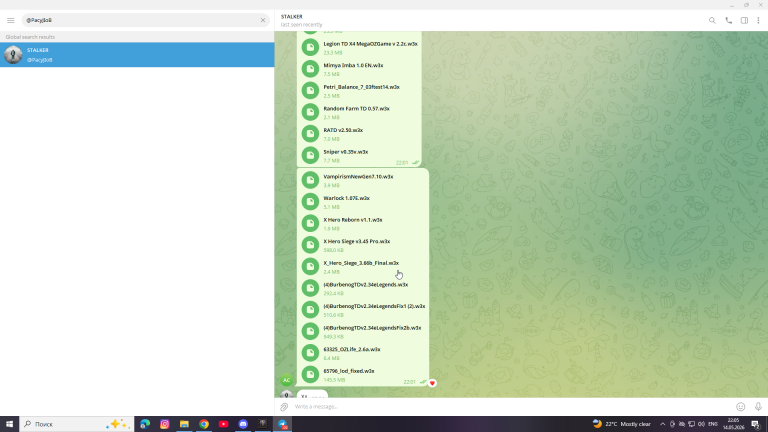This screenshot has width=768, height=432.
Task: Open the clock and calendar 22:05
Action: (x=733, y=424)
